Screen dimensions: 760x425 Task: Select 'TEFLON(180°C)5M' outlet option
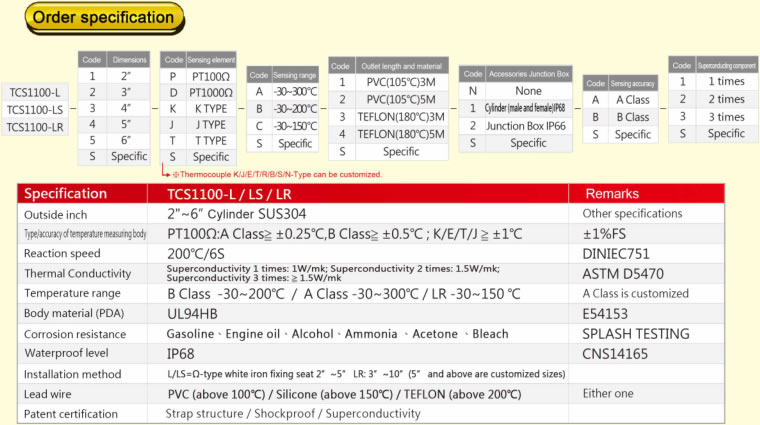pos(401,134)
